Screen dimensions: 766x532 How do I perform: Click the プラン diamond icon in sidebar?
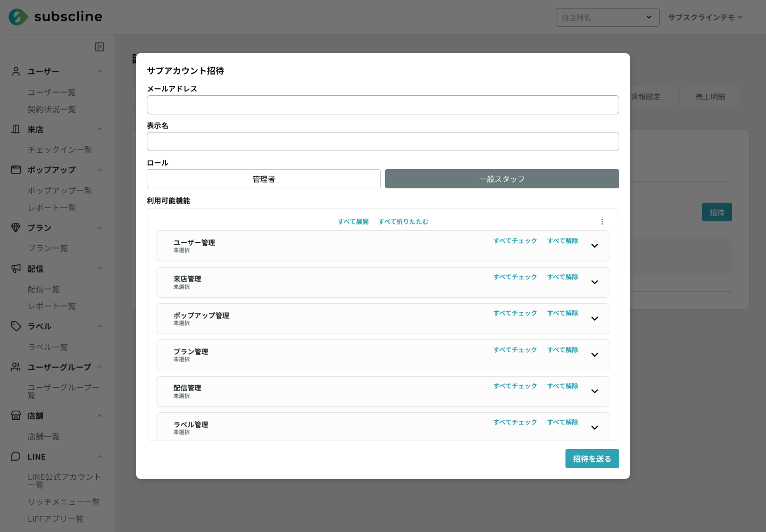point(16,228)
